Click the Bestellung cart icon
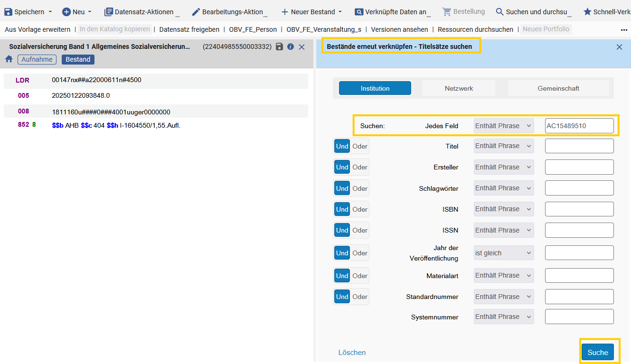Image resolution: width=631 pixels, height=364 pixels. [447, 11]
